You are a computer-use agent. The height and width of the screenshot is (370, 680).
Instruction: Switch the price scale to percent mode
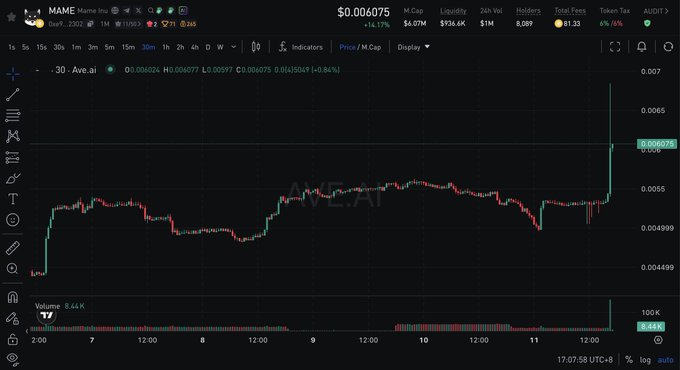pos(629,360)
